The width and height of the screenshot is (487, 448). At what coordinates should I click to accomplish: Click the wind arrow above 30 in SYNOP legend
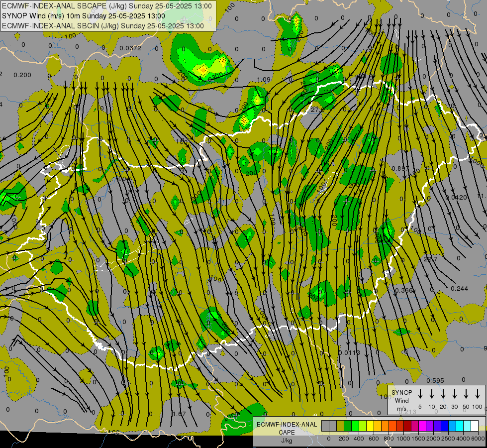[x=455, y=394]
